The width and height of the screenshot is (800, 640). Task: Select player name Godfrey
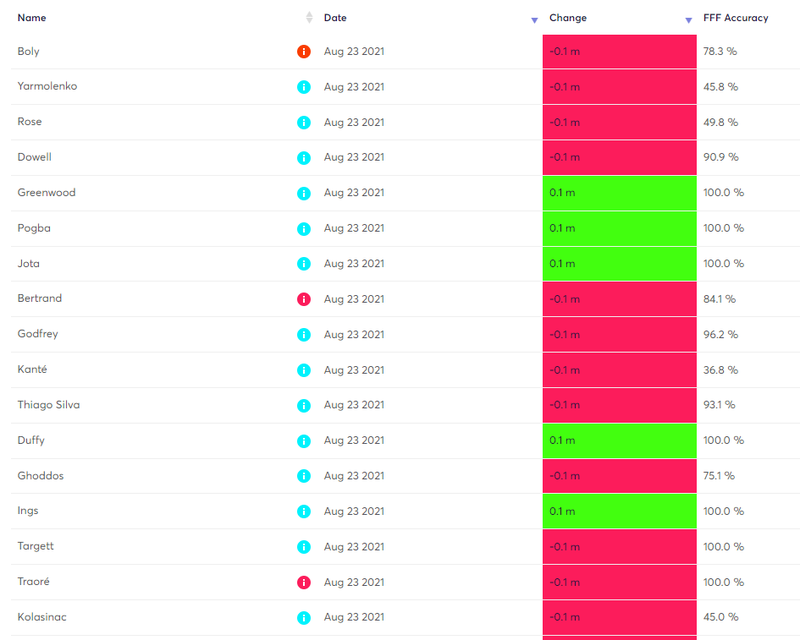point(38,334)
